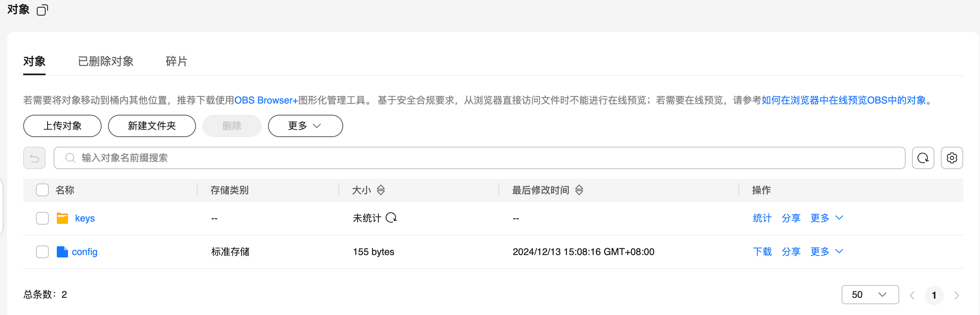
Task: Click the yellow keys folder icon
Action: (62, 218)
